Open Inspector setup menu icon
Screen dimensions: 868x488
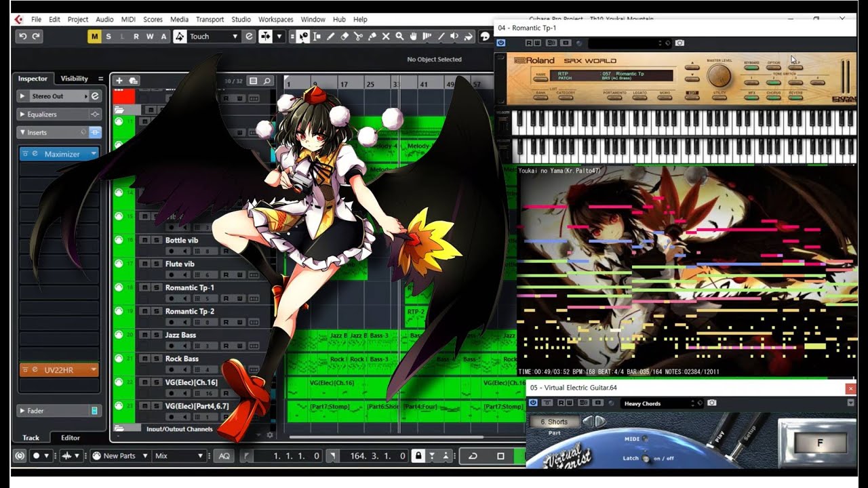(x=101, y=79)
